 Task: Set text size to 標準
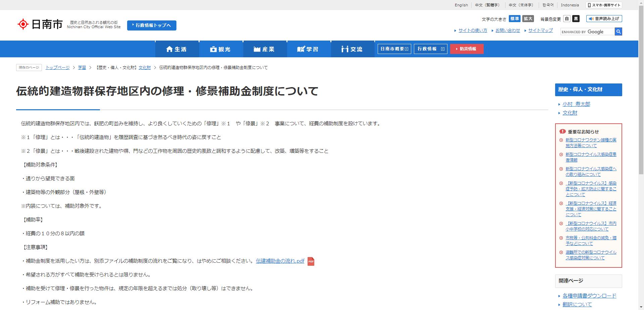click(515, 19)
